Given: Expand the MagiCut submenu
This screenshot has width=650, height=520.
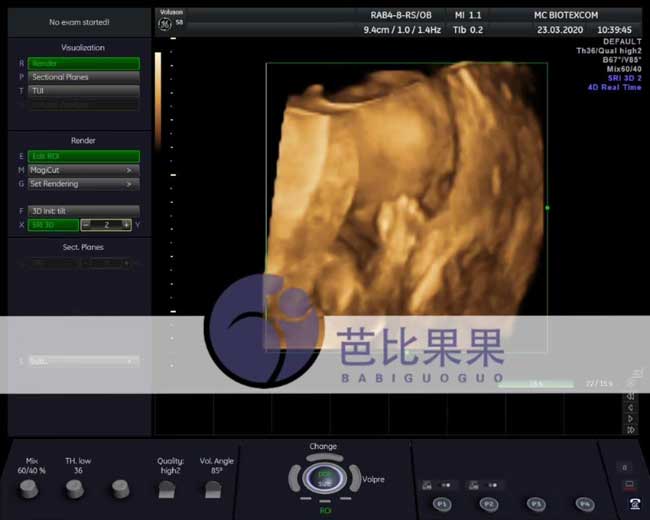Looking at the screenshot, I should pos(83,170).
